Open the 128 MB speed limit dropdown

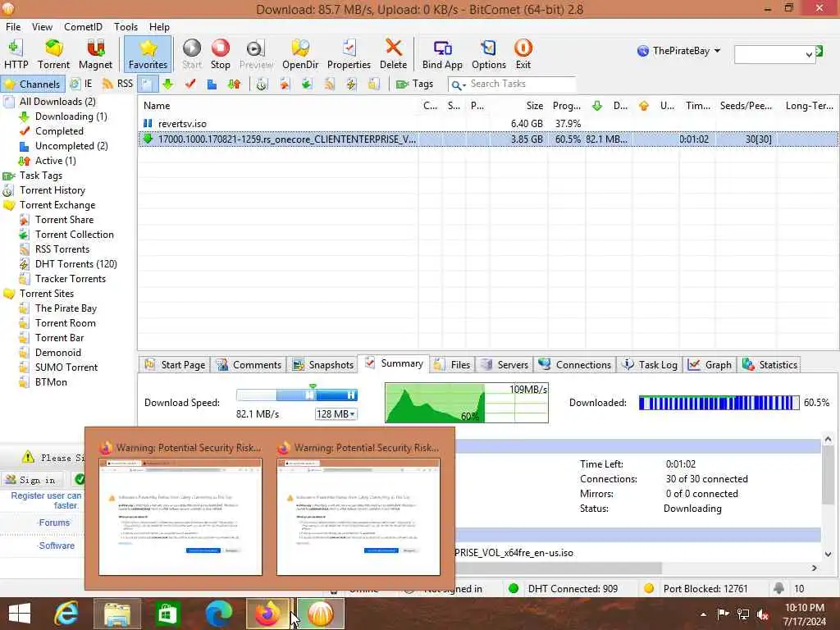336,414
